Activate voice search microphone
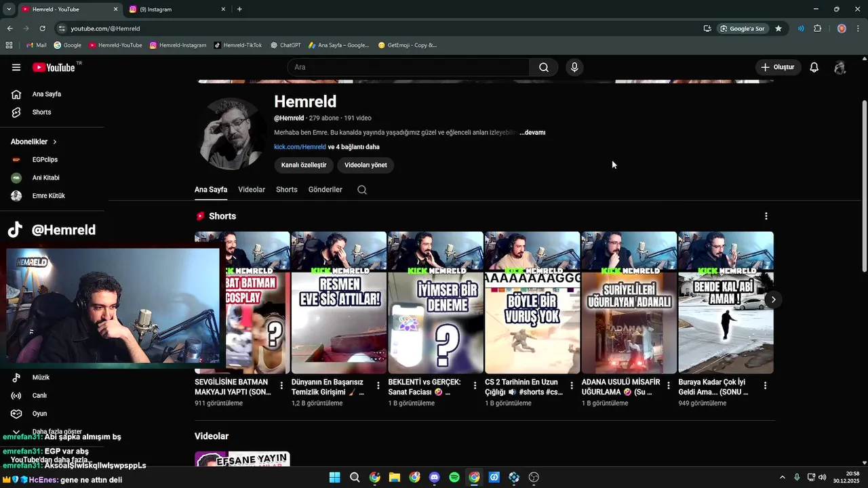Image resolution: width=868 pixels, height=488 pixels. tap(574, 67)
